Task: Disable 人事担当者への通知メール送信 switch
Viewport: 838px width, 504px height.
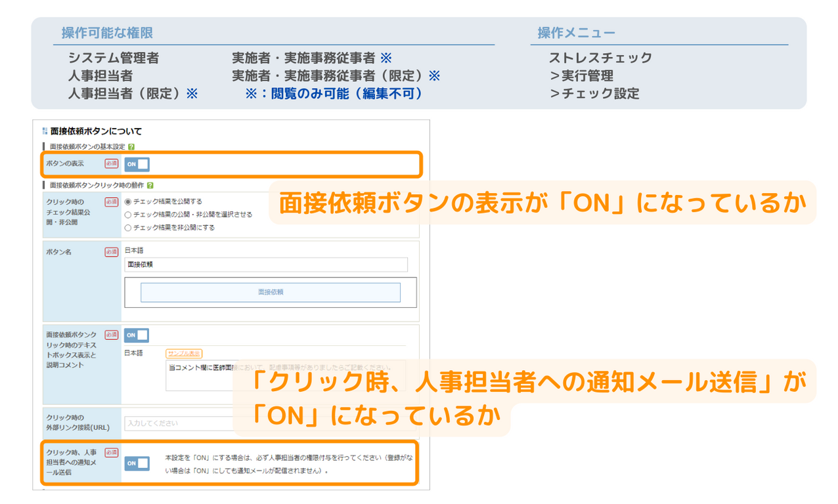Action: 137,463
